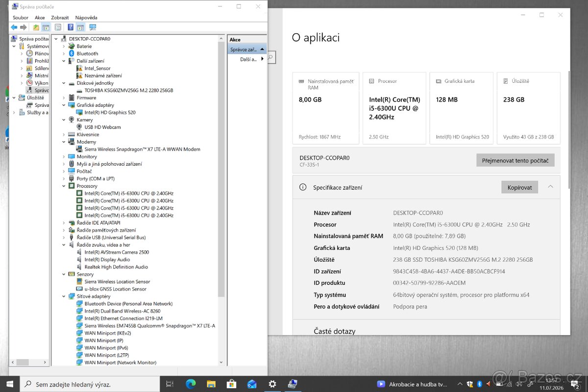Click the taskbar search box
The image size is (588, 392).
point(90,384)
